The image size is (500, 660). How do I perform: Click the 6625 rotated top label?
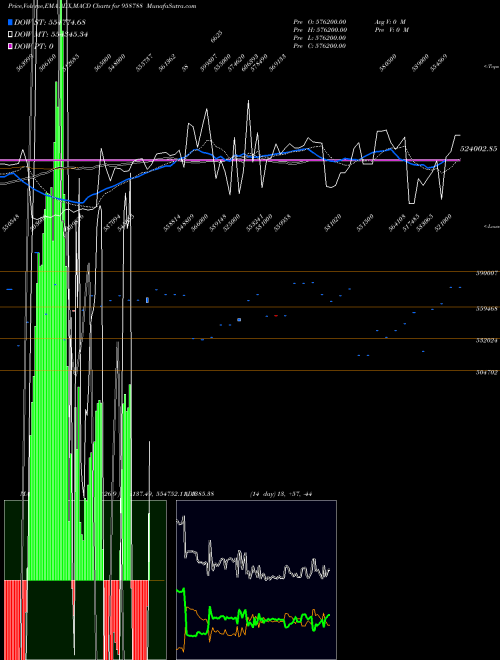pyautogui.click(x=216, y=37)
